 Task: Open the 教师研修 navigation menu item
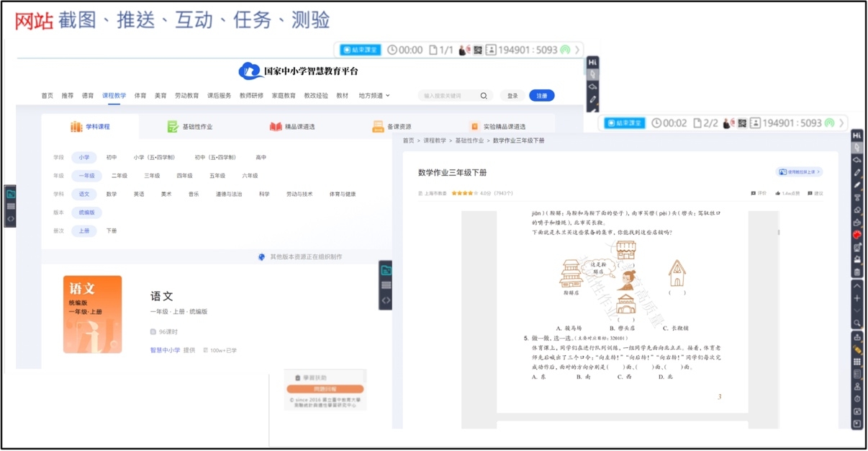251,96
